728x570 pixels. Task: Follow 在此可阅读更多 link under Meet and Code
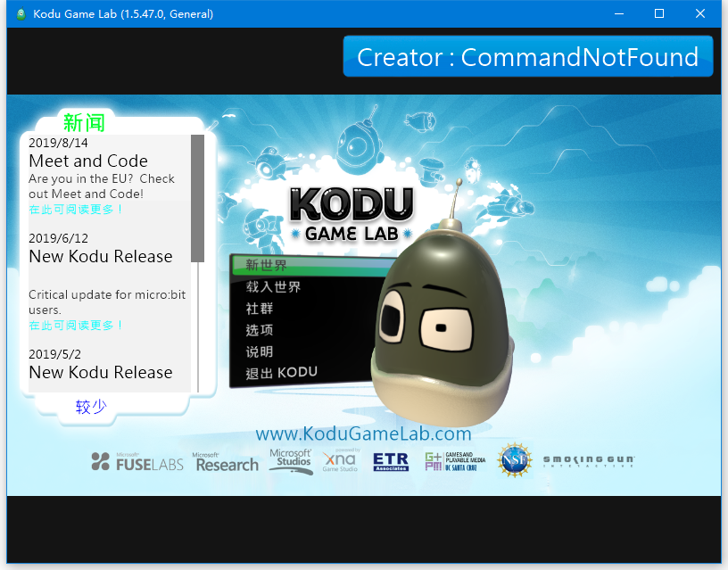[75, 210]
